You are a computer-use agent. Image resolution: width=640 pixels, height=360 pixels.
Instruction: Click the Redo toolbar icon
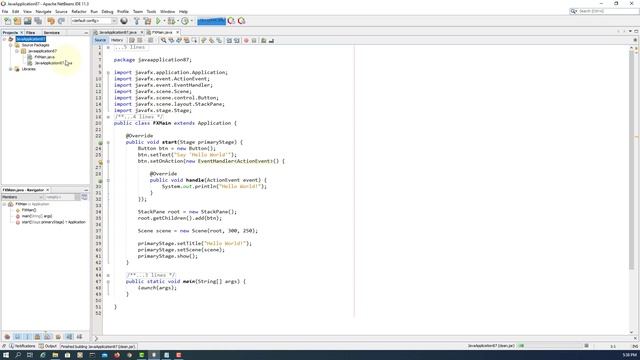coord(61,21)
